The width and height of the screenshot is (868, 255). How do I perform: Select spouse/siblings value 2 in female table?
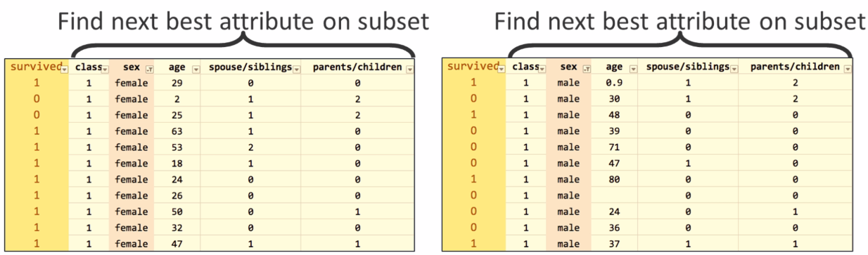click(x=250, y=148)
